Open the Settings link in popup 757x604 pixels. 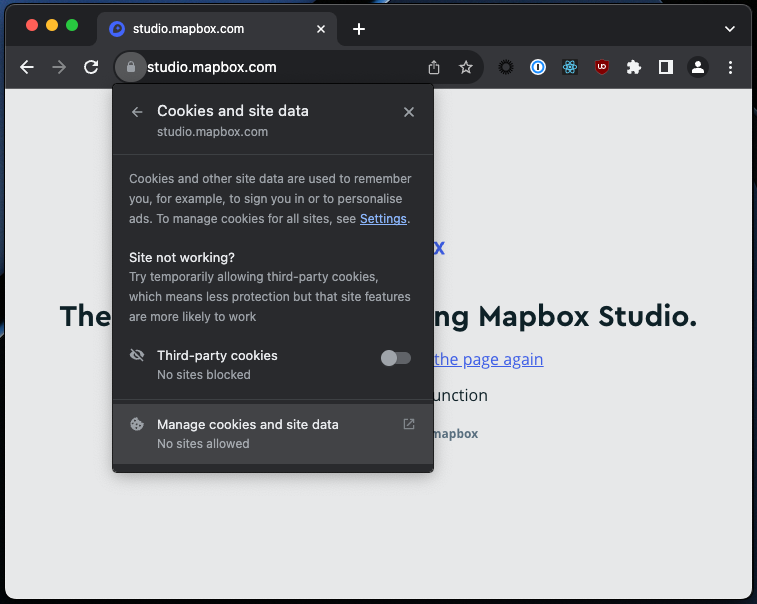click(383, 218)
